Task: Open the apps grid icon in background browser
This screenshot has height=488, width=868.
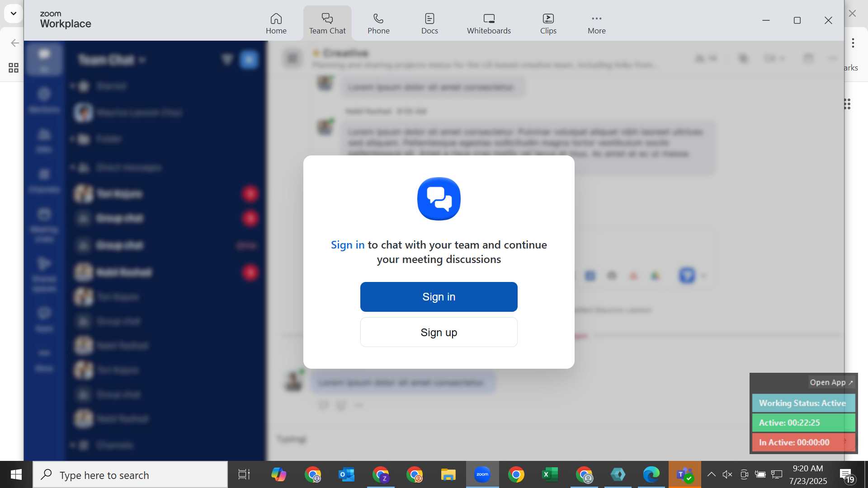Action: [14, 68]
